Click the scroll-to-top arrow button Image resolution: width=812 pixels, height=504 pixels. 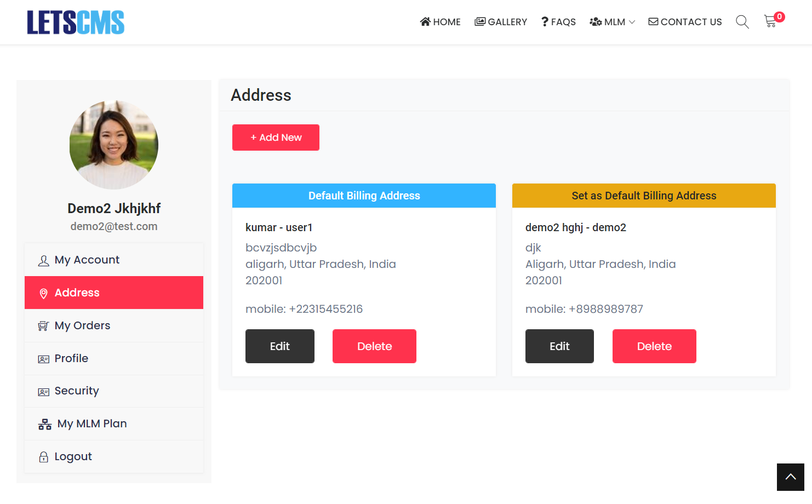(x=790, y=477)
